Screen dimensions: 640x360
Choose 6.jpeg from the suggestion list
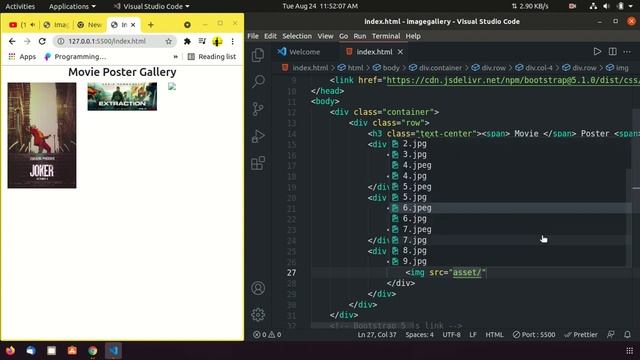[x=510, y=208]
